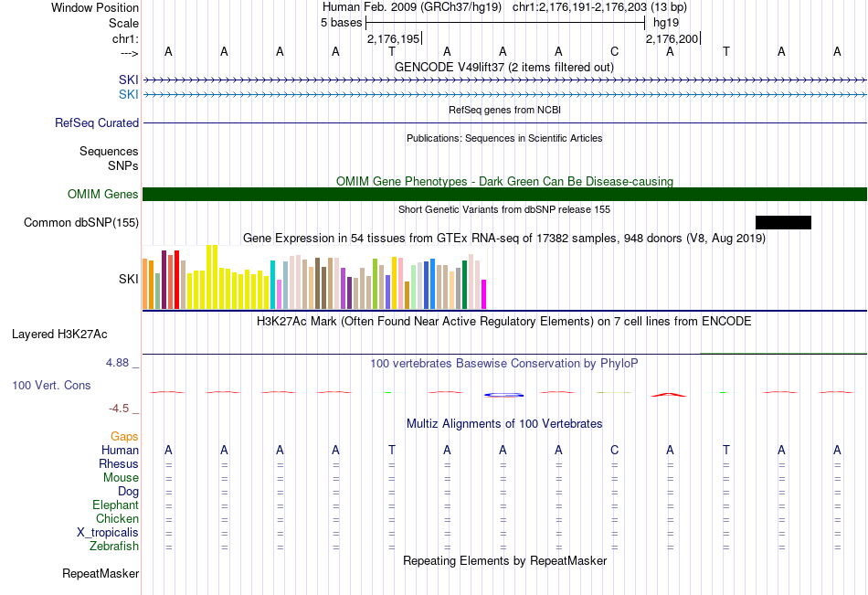Open the 'OMIM Gene Phenotypes' track title

504,181
